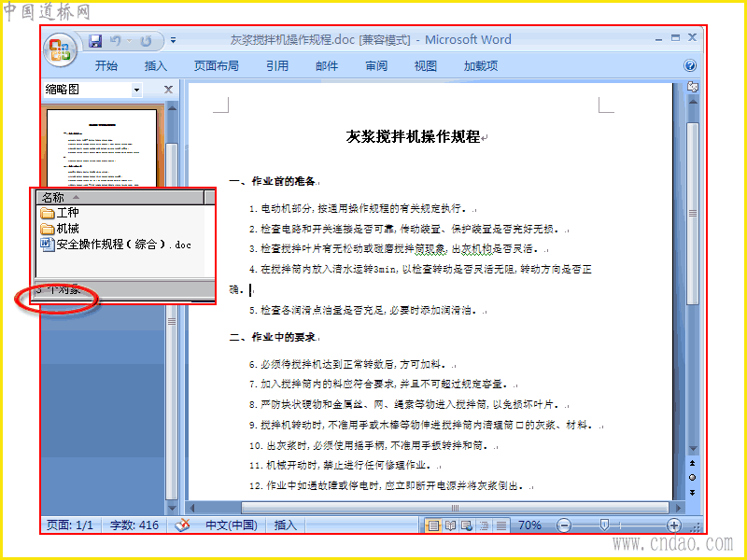Click the Save disk icon
The image size is (747, 560).
(x=95, y=41)
